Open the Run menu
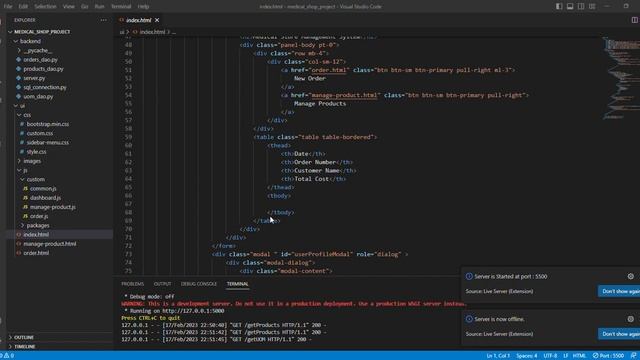 coord(99,7)
